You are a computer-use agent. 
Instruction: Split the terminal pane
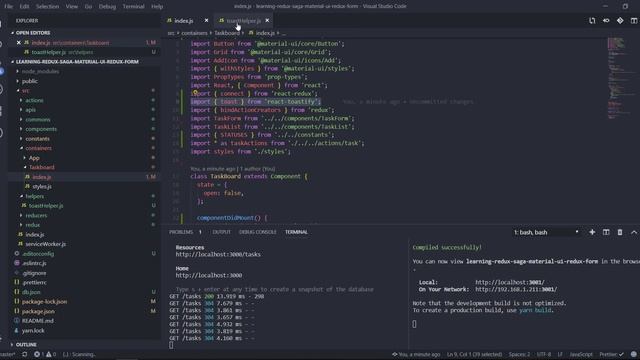tap(606, 232)
